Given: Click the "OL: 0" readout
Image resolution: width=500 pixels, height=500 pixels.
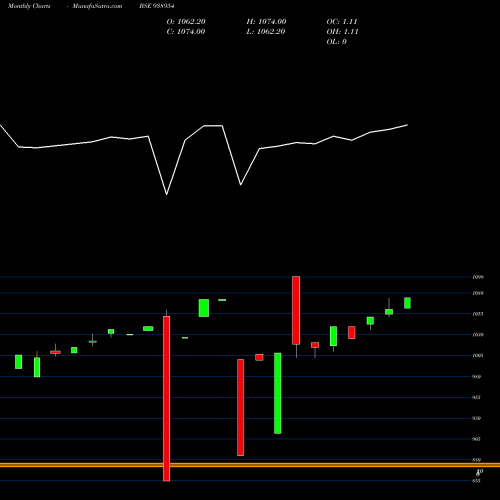Looking at the screenshot, I should 337,42.
